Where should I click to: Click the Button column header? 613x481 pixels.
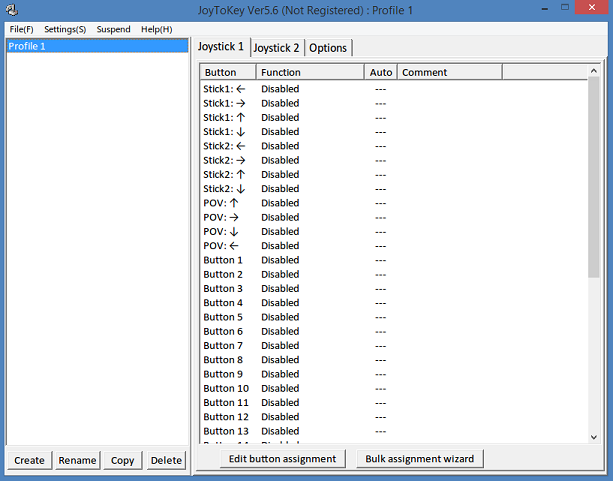click(228, 72)
